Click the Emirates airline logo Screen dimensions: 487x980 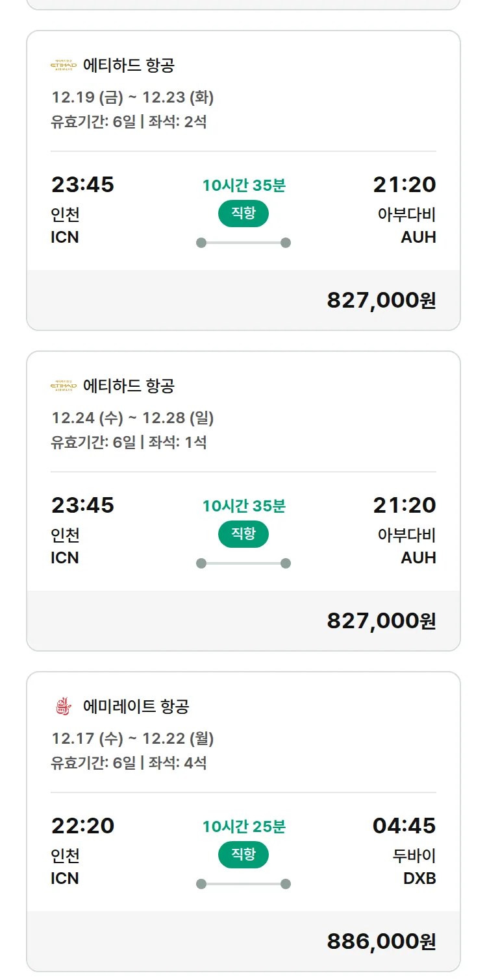pos(64,706)
